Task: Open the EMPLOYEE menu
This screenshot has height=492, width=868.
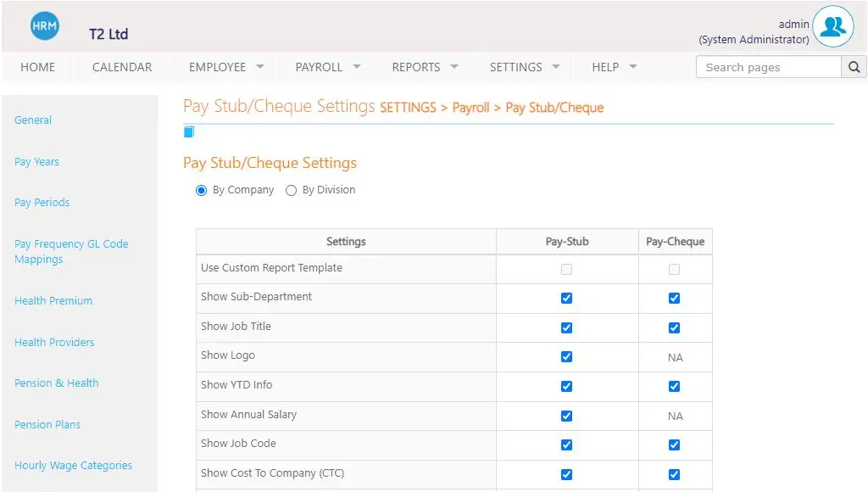Action: tap(217, 67)
